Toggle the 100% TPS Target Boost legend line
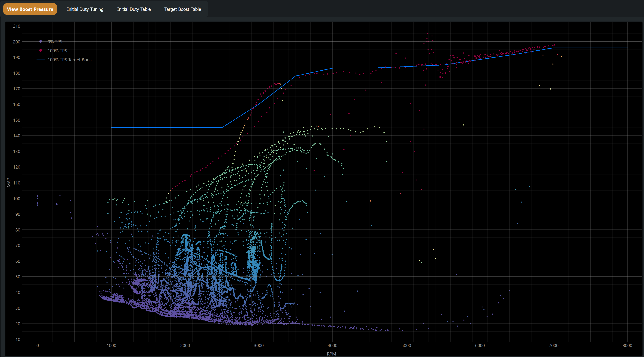 coord(65,60)
